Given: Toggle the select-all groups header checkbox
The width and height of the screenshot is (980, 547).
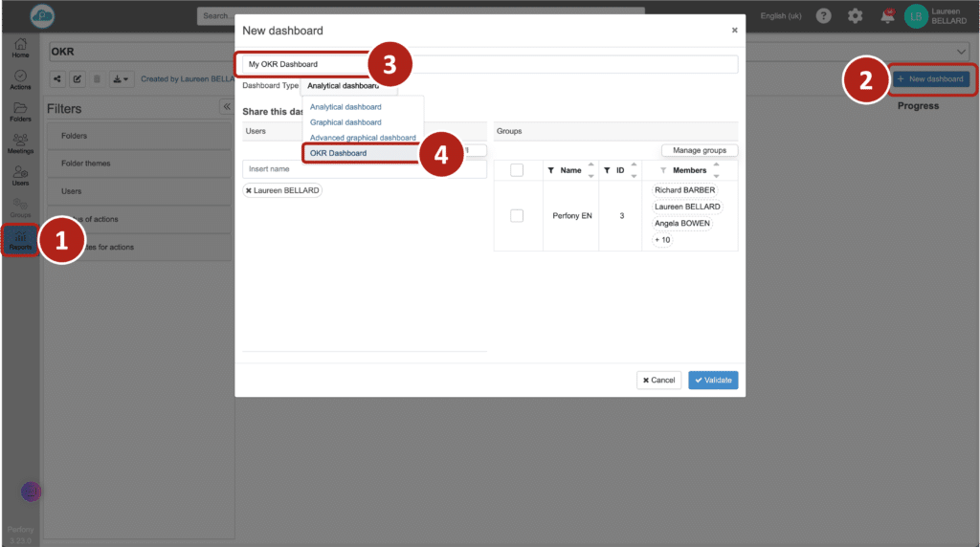Looking at the screenshot, I should point(517,170).
